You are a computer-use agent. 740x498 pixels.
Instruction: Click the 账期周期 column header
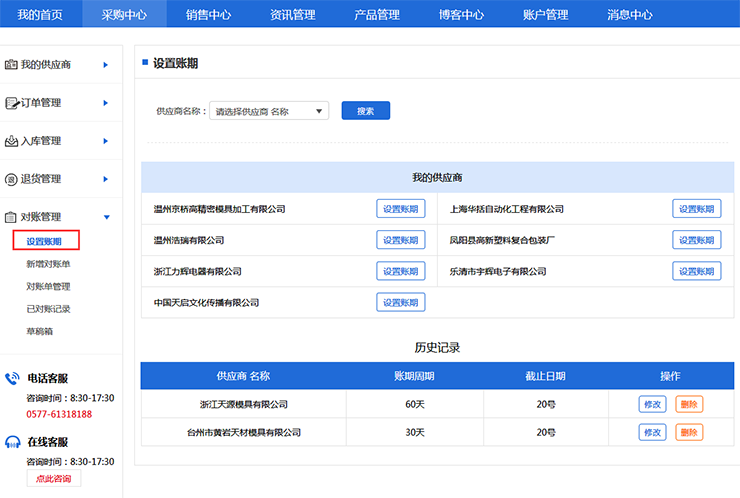click(x=414, y=376)
